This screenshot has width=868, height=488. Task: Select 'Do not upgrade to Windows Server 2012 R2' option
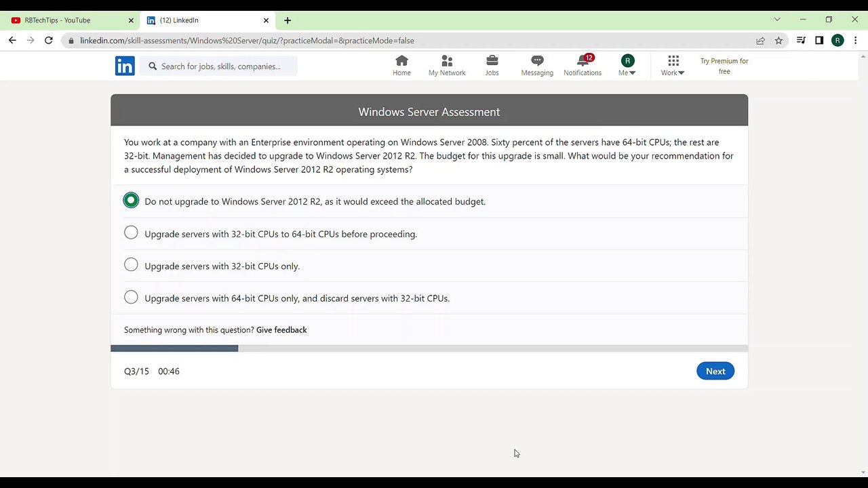tap(131, 201)
